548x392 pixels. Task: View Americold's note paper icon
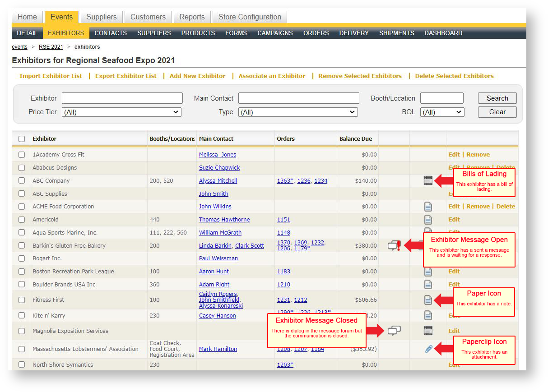coord(428,220)
